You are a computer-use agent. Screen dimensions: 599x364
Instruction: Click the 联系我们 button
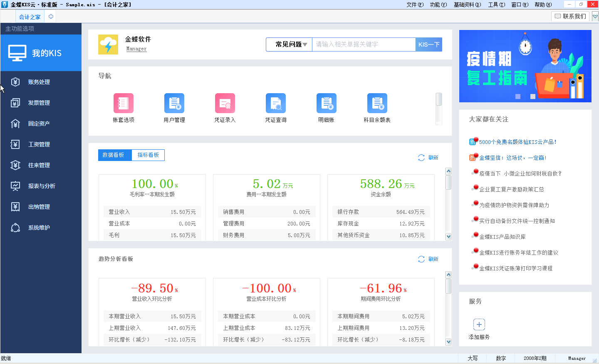[571, 16]
